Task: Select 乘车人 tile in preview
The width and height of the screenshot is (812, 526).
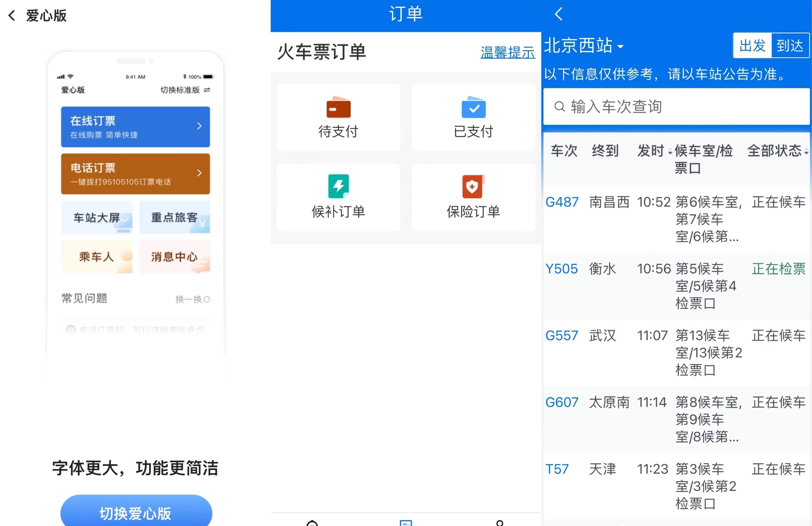Action: click(97, 257)
